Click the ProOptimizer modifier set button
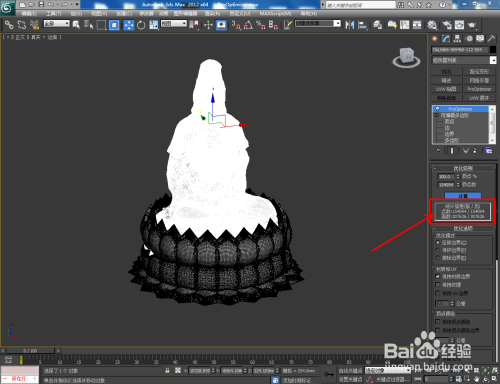 pos(479,89)
